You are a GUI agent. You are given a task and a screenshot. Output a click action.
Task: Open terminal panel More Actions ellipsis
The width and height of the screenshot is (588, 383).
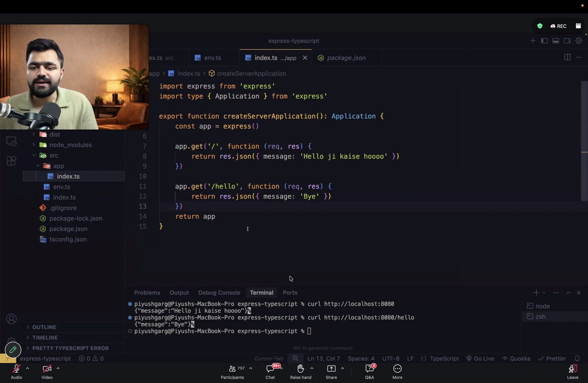point(556,293)
